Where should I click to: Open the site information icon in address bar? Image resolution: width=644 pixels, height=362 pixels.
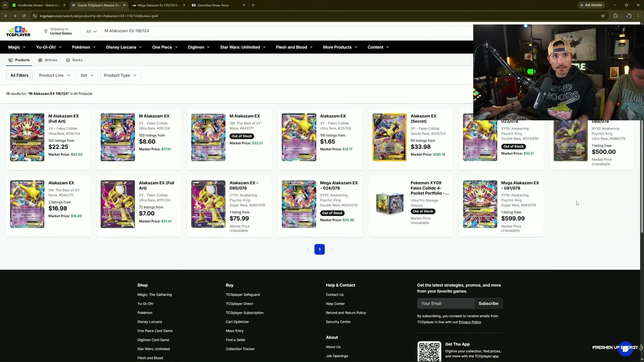coord(35,16)
